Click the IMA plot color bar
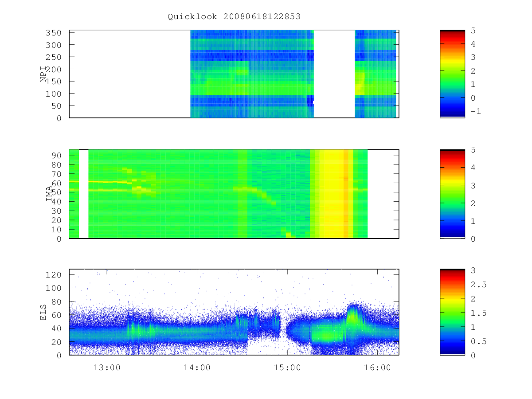 click(x=452, y=194)
